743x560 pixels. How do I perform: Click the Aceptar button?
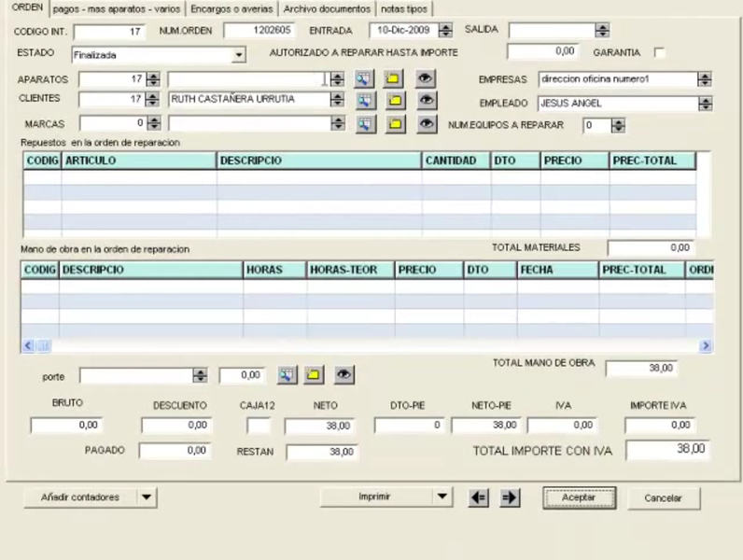(x=579, y=498)
